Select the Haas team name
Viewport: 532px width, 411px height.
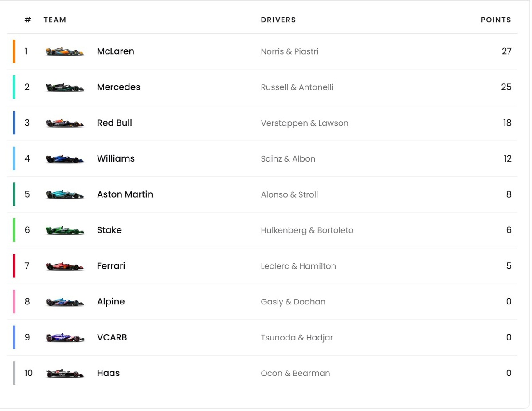(x=109, y=373)
